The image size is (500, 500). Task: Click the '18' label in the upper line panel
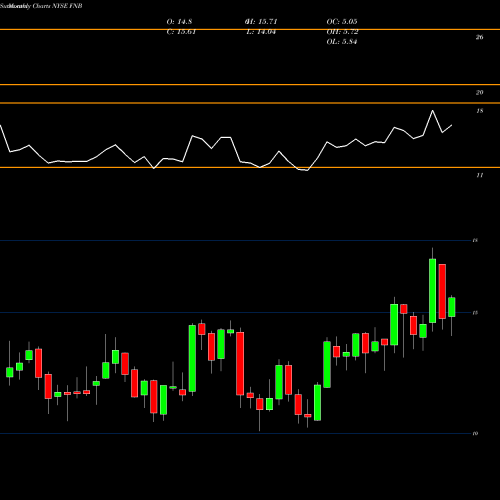(479, 111)
